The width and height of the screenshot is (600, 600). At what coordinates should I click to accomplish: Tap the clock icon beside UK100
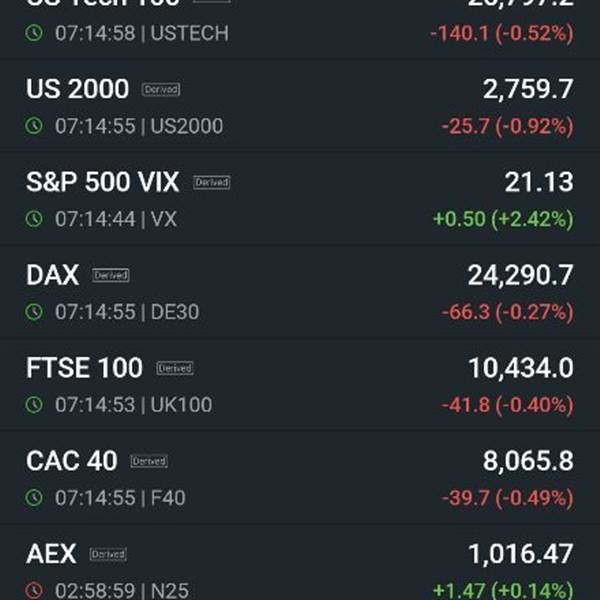tap(34, 405)
